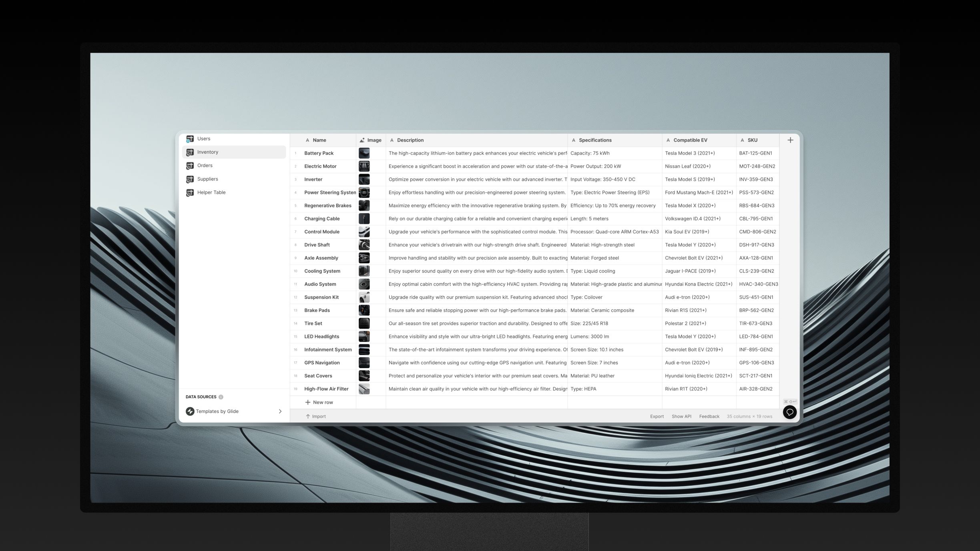
Task: Click the Data Sources info icon
Action: [x=221, y=397]
